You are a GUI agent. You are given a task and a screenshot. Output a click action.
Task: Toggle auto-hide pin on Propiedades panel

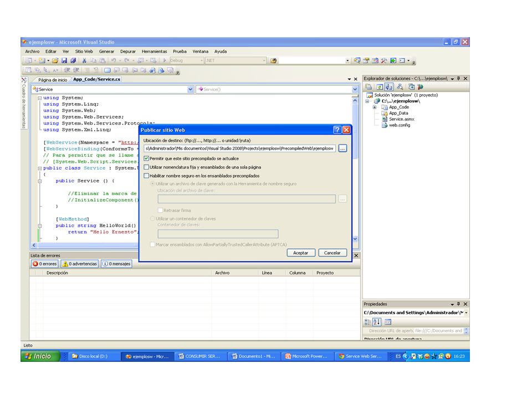[x=458, y=304]
